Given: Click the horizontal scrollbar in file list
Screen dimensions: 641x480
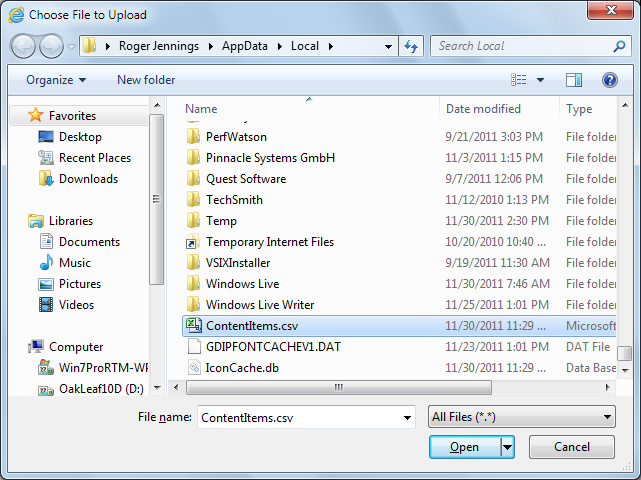Looking at the screenshot, I should (339, 387).
